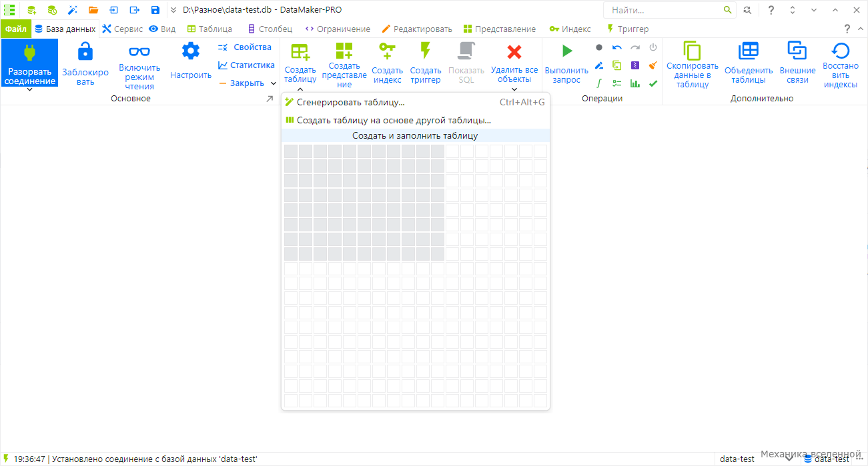Image resolution: width=868 pixels, height=466 pixels.
Task: Click the green plug disconnect icon
Action: pyautogui.click(x=29, y=53)
